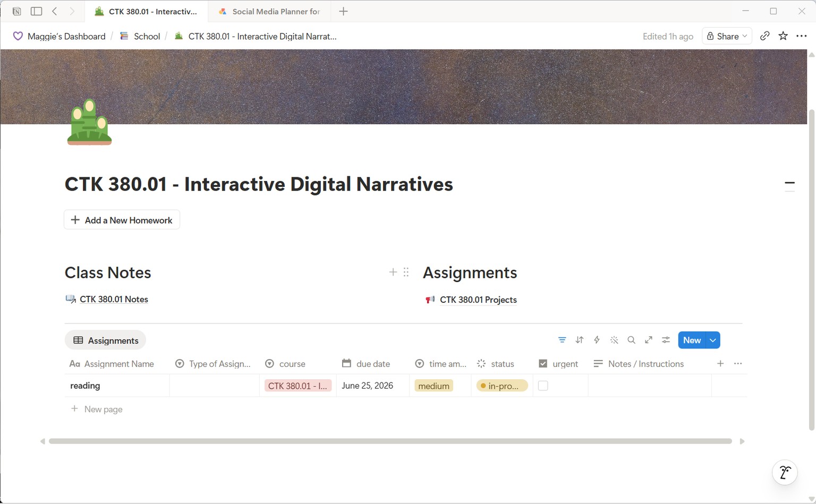
Task: Open the table columns more options dots
Action: pyautogui.click(x=738, y=363)
